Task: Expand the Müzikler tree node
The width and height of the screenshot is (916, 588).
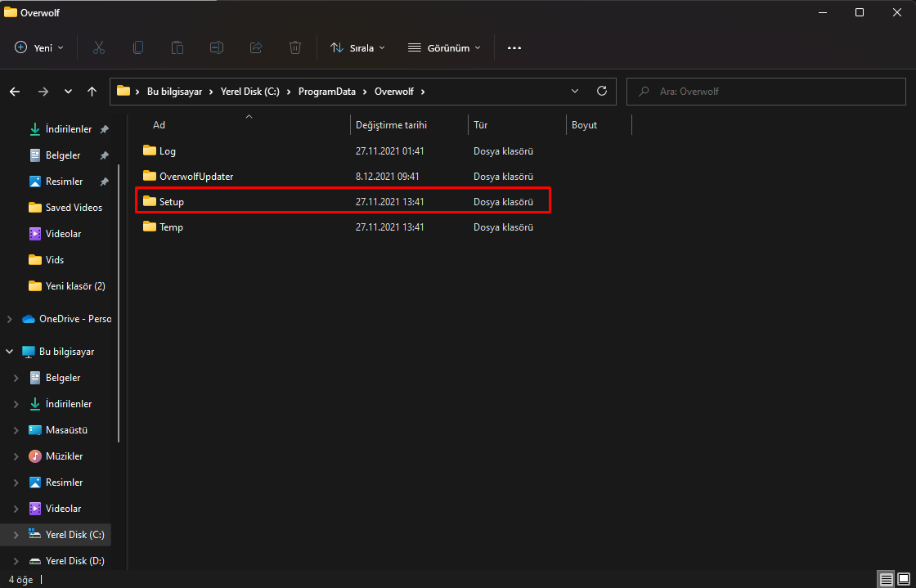Action: 16,456
